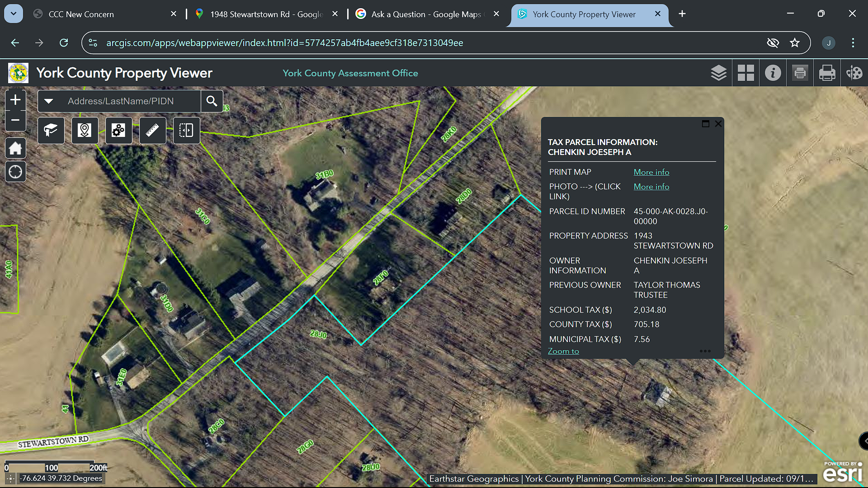Open the PRINT MAP More info link
This screenshot has height=488, width=868.
[x=651, y=172]
